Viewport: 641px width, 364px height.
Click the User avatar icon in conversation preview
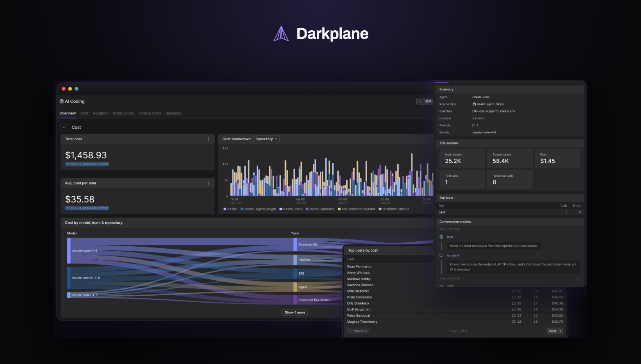[x=441, y=237]
